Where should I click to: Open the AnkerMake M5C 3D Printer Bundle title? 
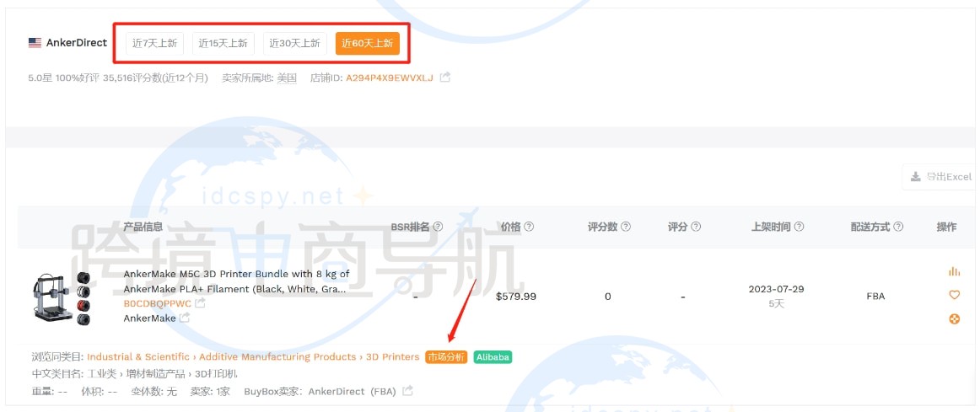tap(236, 281)
